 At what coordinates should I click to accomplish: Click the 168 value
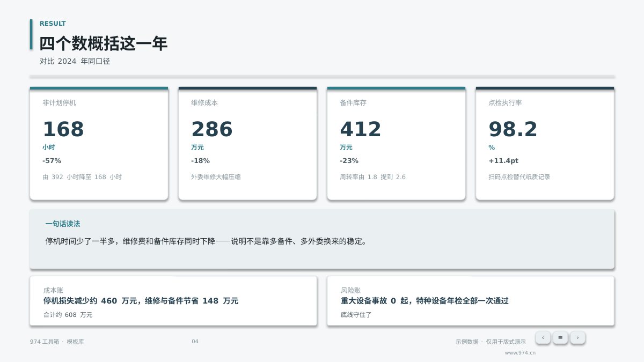pyautogui.click(x=63, y=129)
